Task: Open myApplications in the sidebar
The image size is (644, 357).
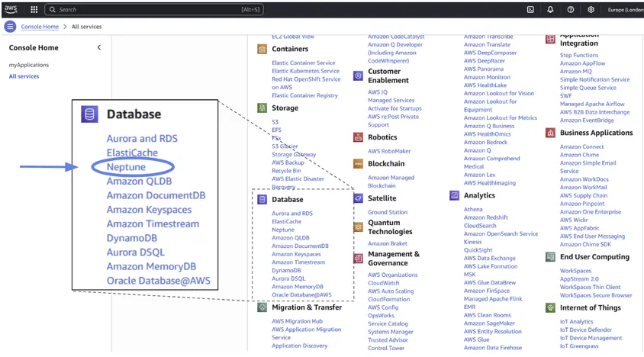Action: pyautogui.click(x=29, y=65)
